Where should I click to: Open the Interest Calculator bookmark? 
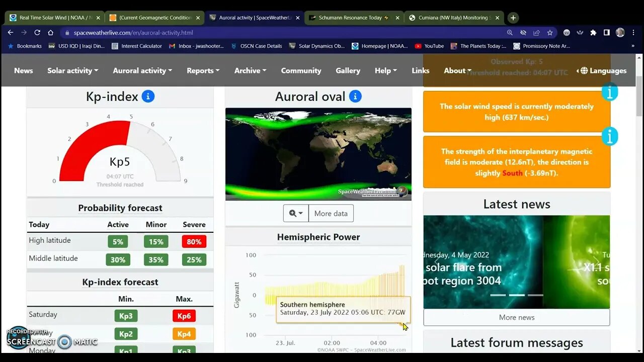(x=136, y=46)
